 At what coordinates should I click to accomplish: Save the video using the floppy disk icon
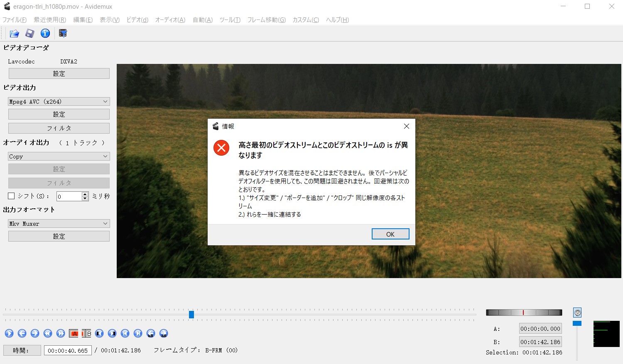coord(30,33)
